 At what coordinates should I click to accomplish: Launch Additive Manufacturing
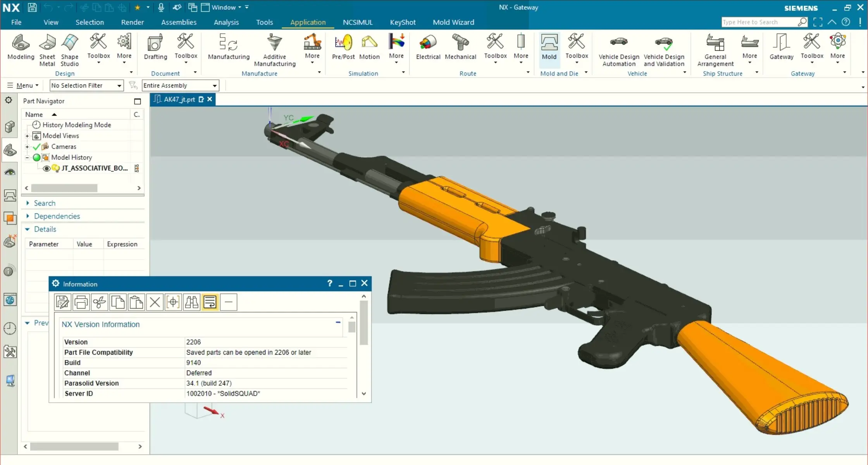click(x=275, y=50)
